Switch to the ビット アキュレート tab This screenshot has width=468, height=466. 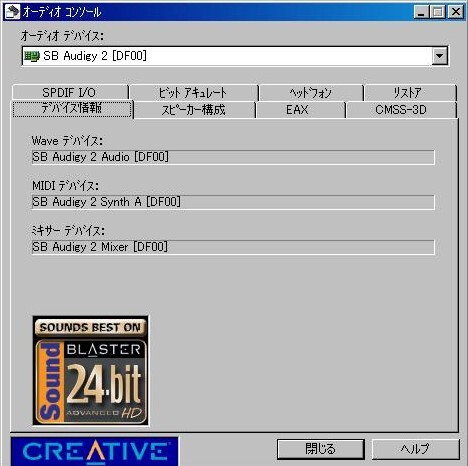(x=193, y=92)
